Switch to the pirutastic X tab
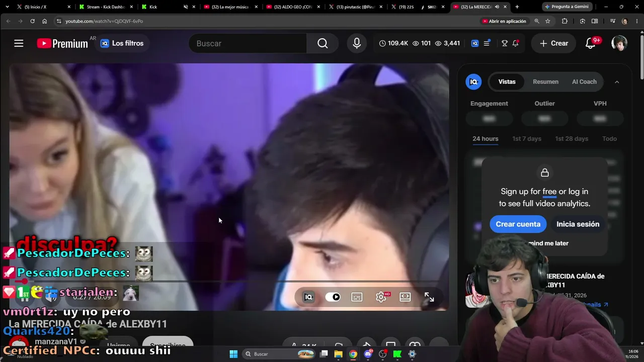The image size is (644, 362). [356, 7]
